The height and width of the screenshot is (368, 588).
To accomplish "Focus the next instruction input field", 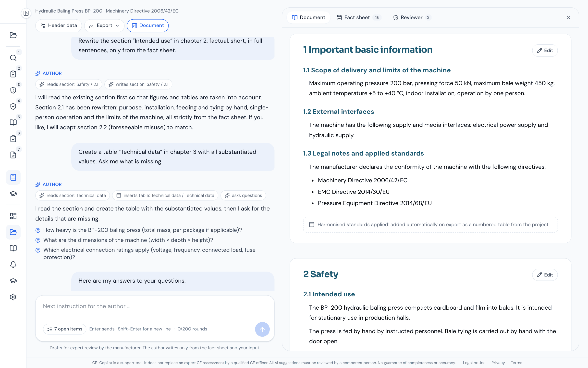I will (x=155, y=306).
